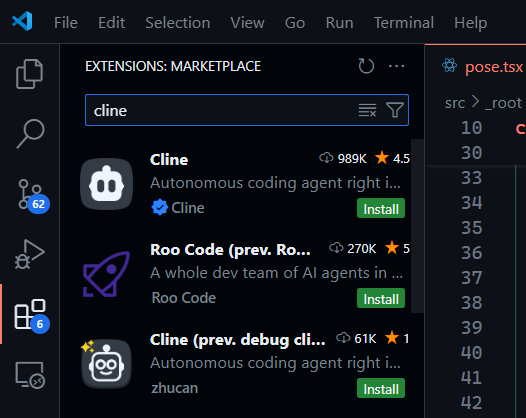Open the Go menu
Viewport: 526px width, 418px height.
(x=295, y=23)
